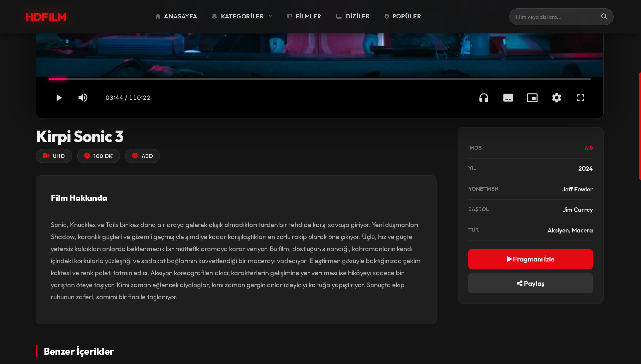This screenshot has width=641, height=364.
Task: Open the Popüler page
Action: [x=402, y=16]
